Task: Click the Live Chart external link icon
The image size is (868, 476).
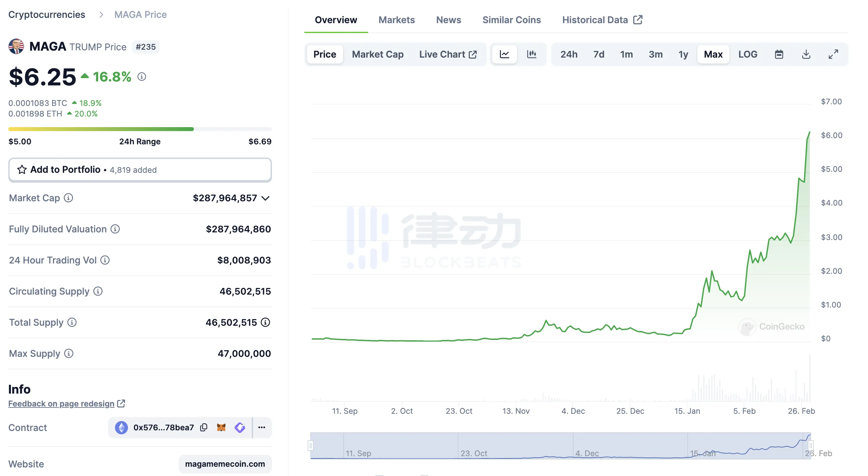Action: [473, 54]
